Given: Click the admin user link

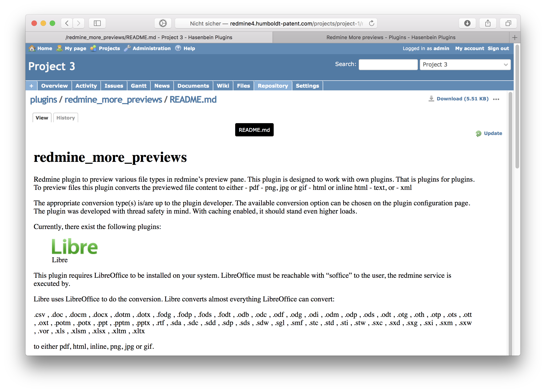Looking at the screenshot, I should [441, 48].
